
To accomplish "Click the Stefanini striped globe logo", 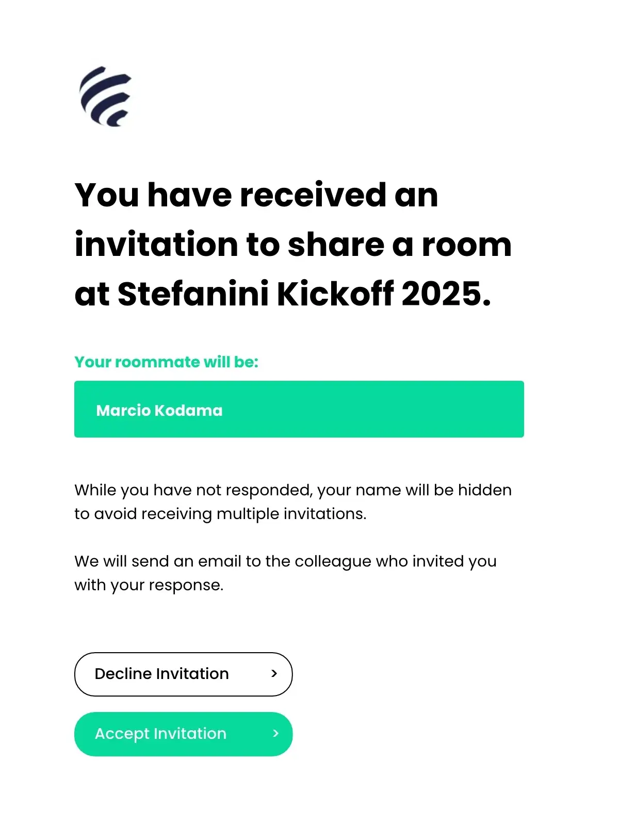I will 106,96.
